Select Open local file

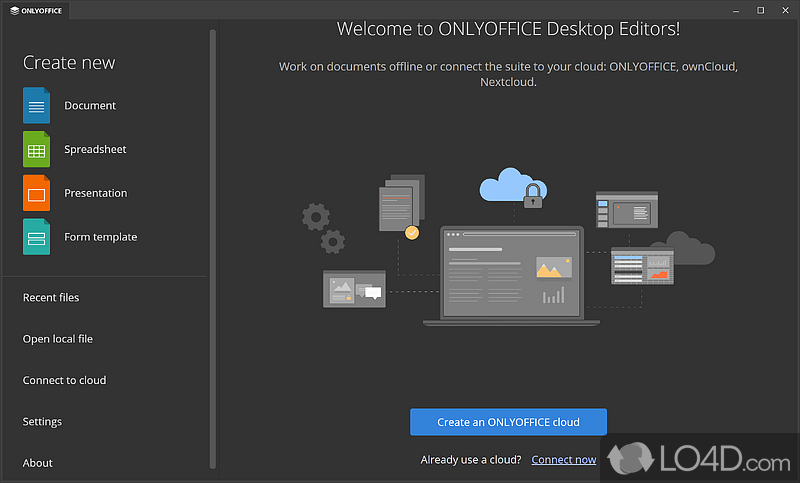[x=58, y=339]
